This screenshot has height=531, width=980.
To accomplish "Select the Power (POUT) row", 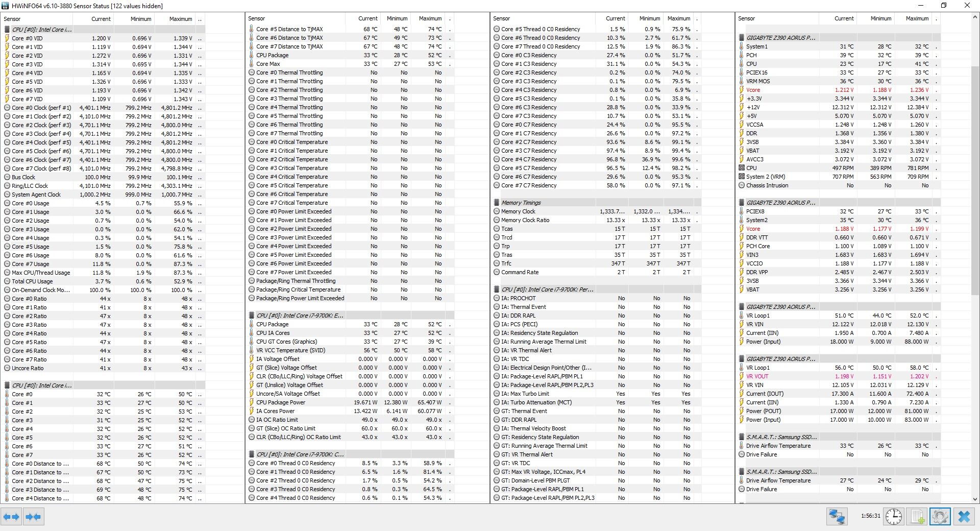I will pos(839,411).
